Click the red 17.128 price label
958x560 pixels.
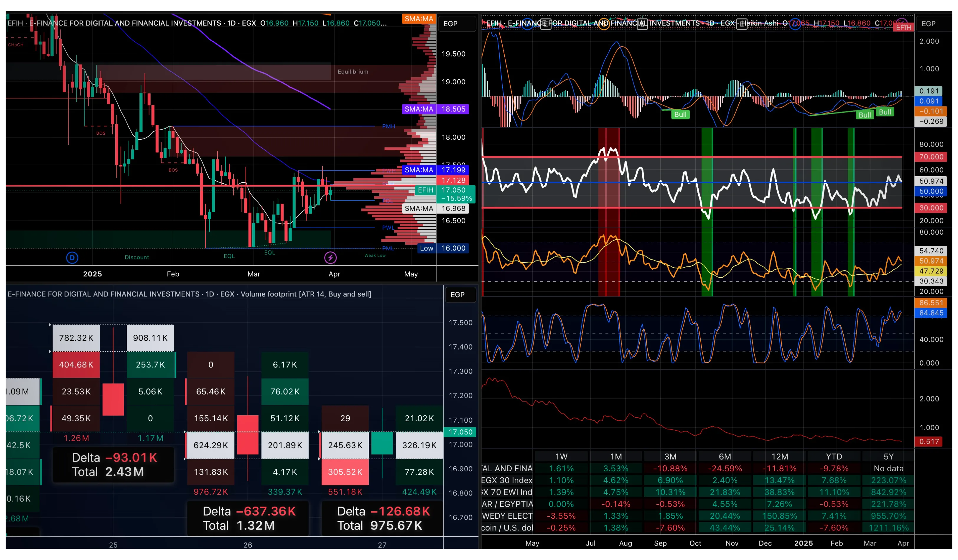(x=453, y=180)
